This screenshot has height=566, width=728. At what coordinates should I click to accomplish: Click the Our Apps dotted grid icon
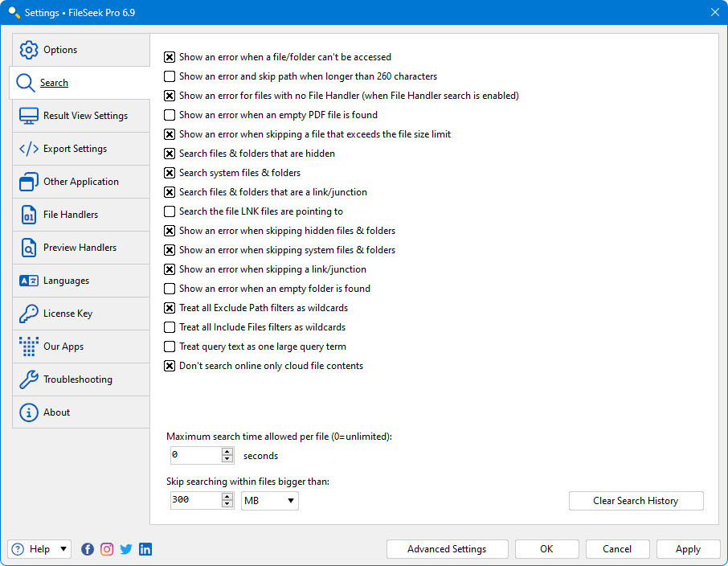click(28, 347)
